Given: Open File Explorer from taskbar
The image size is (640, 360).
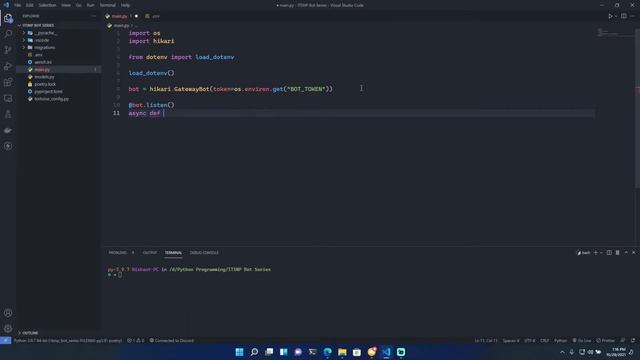Looking at the screenshot, I should [342, 352].
